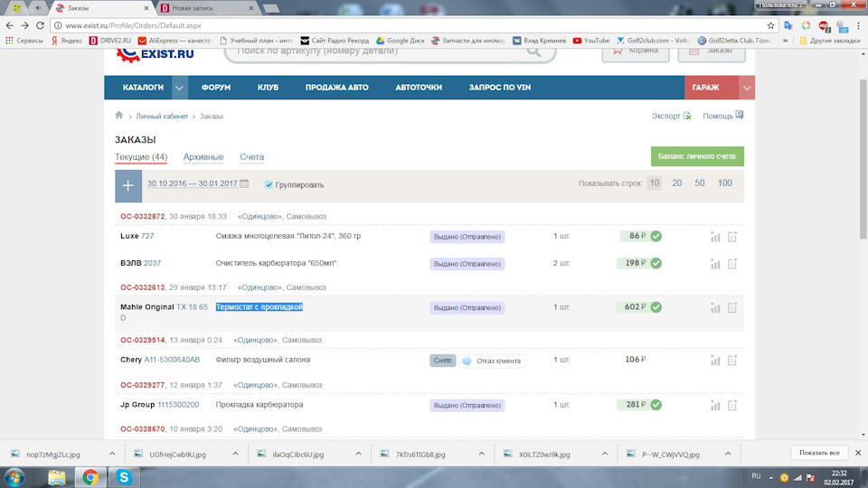Screen dimensions: 868x488
Task: Open КЛУБ menu item
Action: point(268,88)
